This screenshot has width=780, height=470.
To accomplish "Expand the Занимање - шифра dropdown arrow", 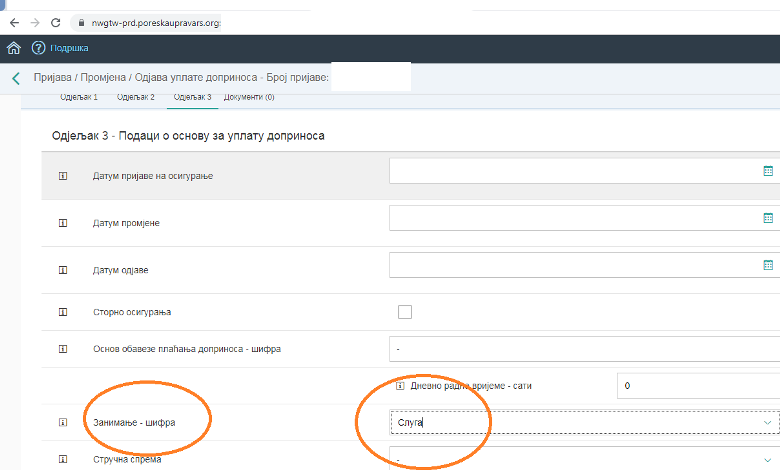I will (768, 423).
